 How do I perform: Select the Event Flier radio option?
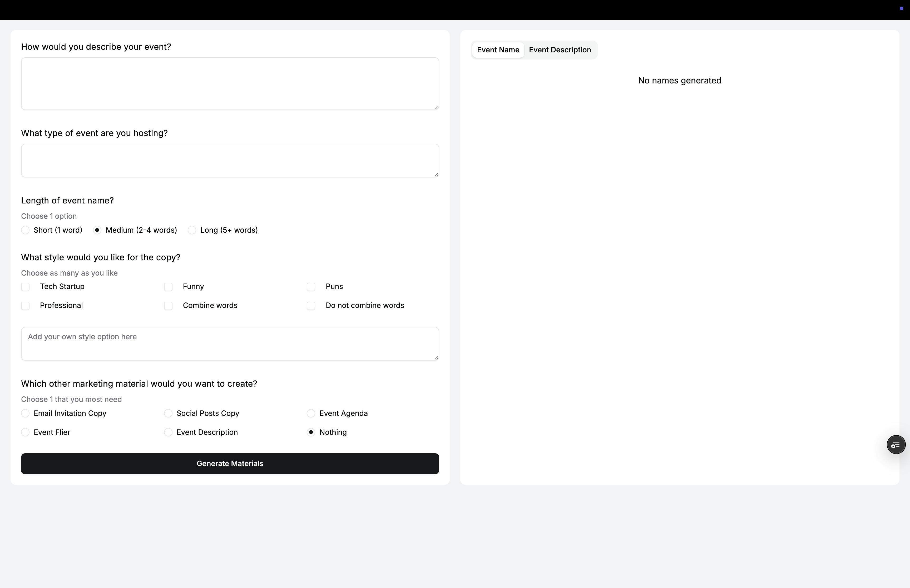25,433
